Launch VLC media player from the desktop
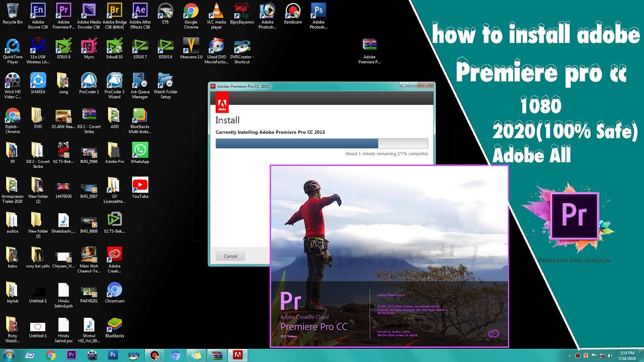This screenshot has height=362, width=644. coord(216,15)
